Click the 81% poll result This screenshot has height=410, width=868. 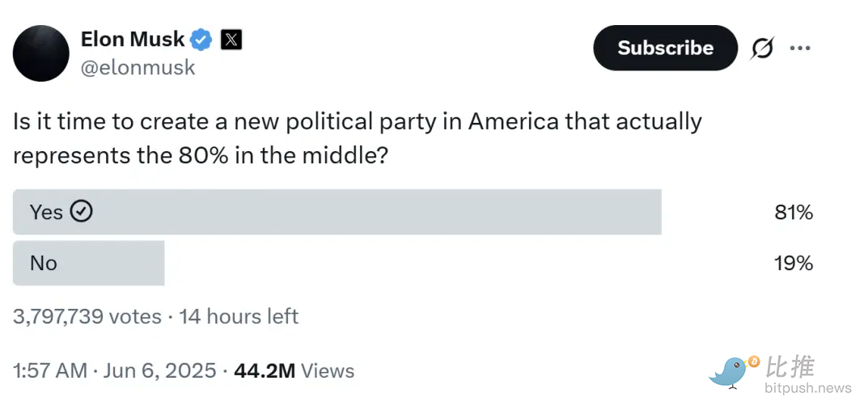click(793, 213)
